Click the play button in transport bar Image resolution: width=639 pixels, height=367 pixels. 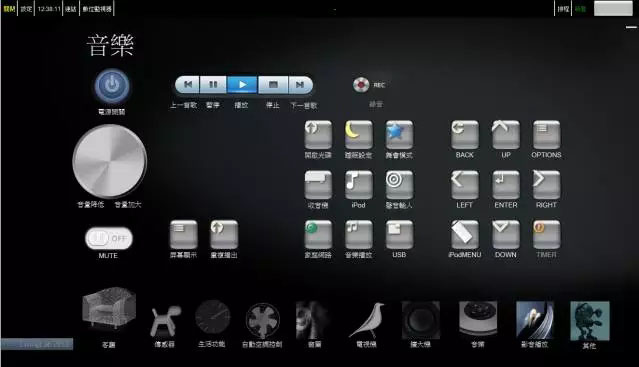[x=242, y=85]
